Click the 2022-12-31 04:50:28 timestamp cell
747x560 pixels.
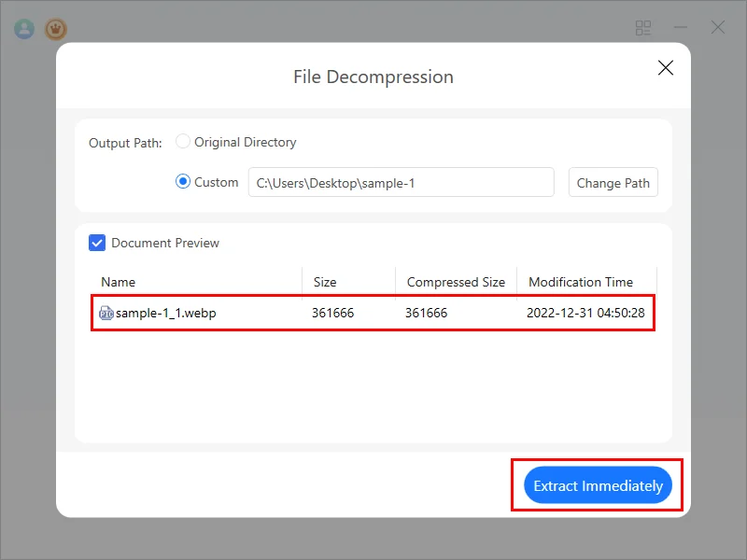585,314
